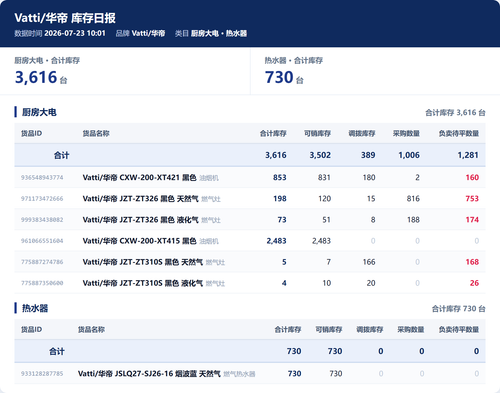Select the large "3,616" summary figure
Image resolution: width=500 pixels, height=393 pixels.
[36, 77]
